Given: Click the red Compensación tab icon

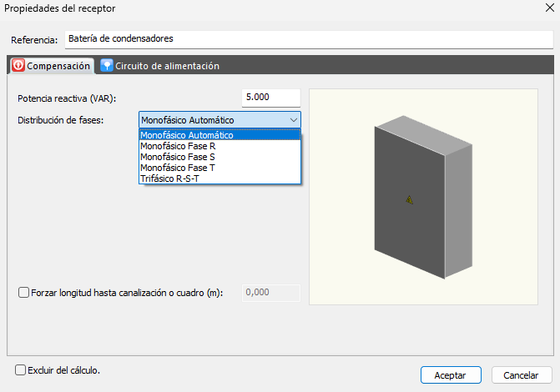Looking at the screenshot, I should 18,66.
